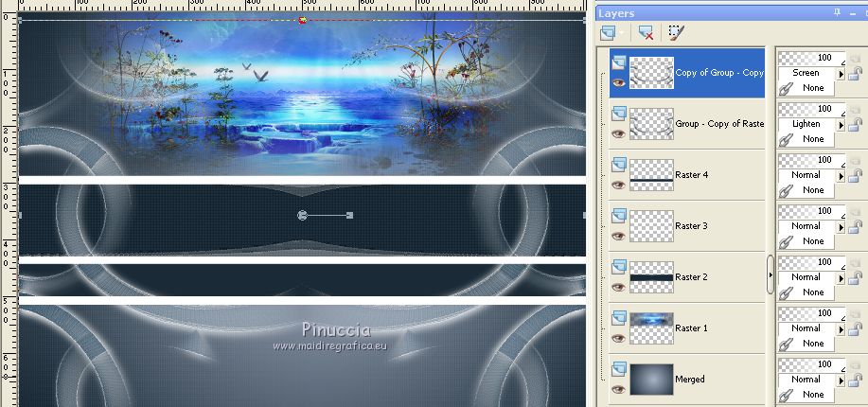Viewport: 868px width, 407px height.
Task: Click Raster 1 layer thumbnail
Action: tap(651, 328)
